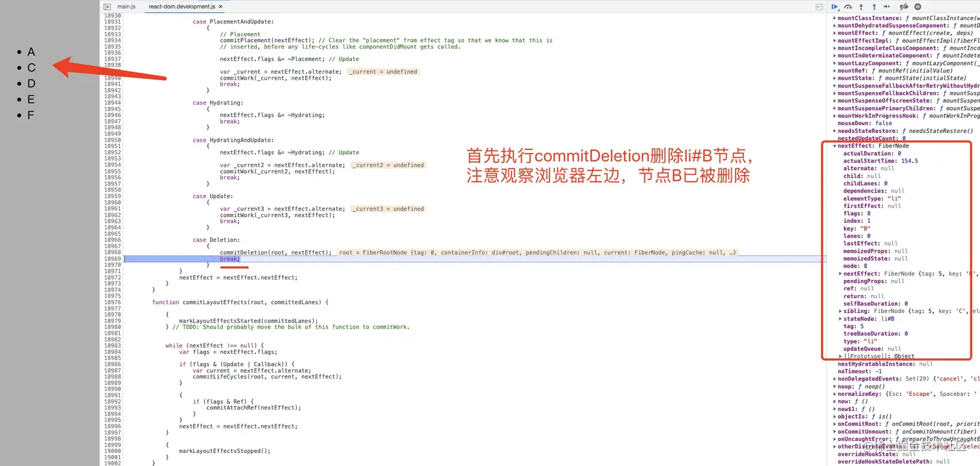
Task: Click the commitDeletion(root, nextEffect) call
Action: [275, 252]
